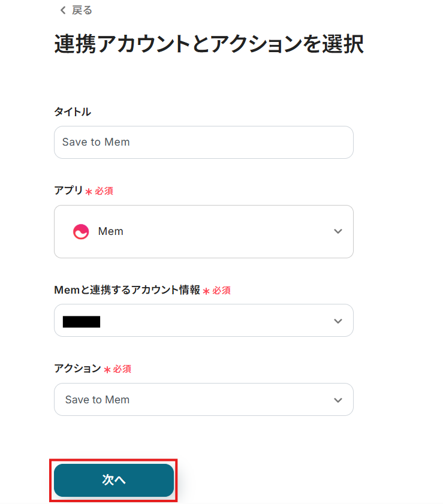
Task: Click the アクション field label
Action: (x=77, y=369)
